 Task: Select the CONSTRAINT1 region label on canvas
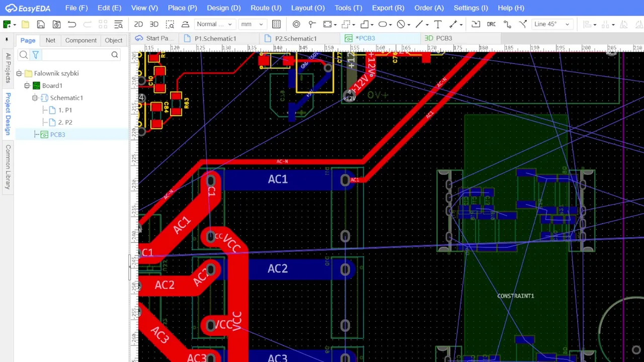516,296
